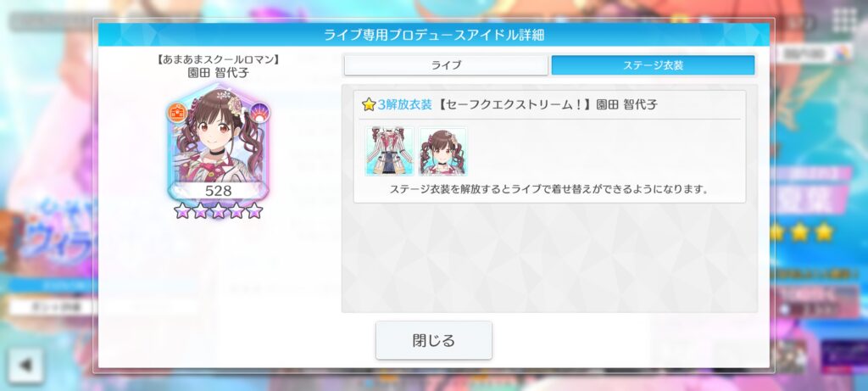868x391 pixels.
Task: Select the 園田 智代子 idol card portrait
Action: click(x=219, y=142)
